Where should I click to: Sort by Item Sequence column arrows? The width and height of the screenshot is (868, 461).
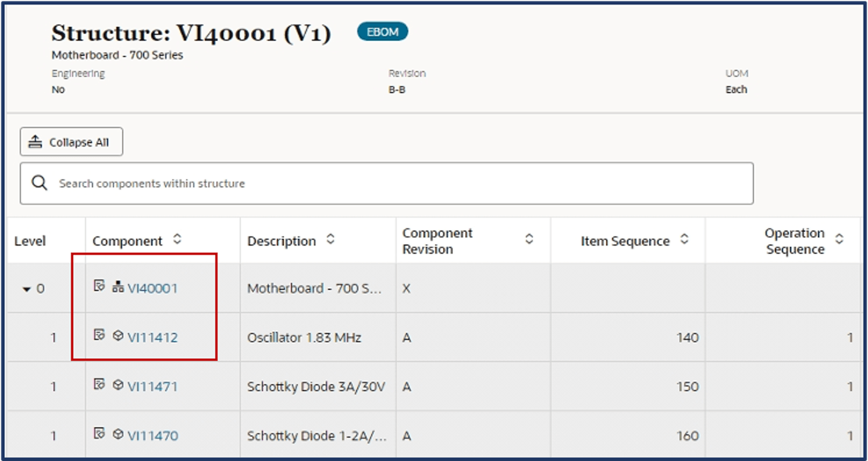tap(685, 240)
